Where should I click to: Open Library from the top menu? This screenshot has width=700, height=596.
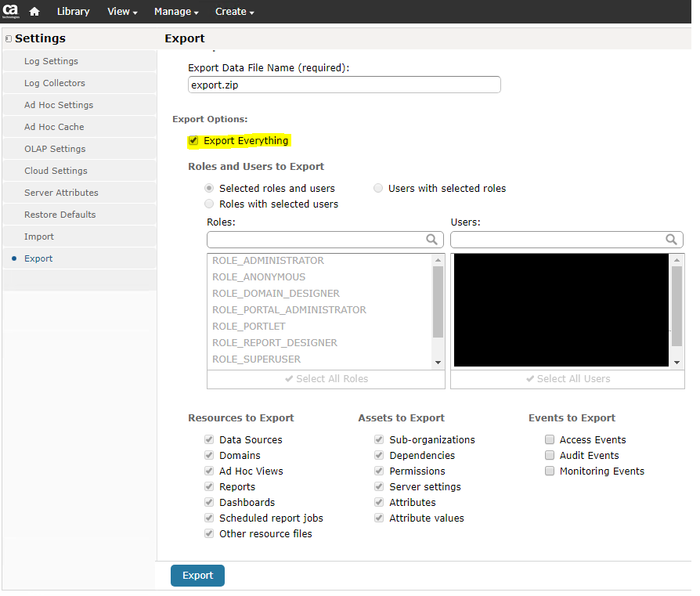coord(73,12)
